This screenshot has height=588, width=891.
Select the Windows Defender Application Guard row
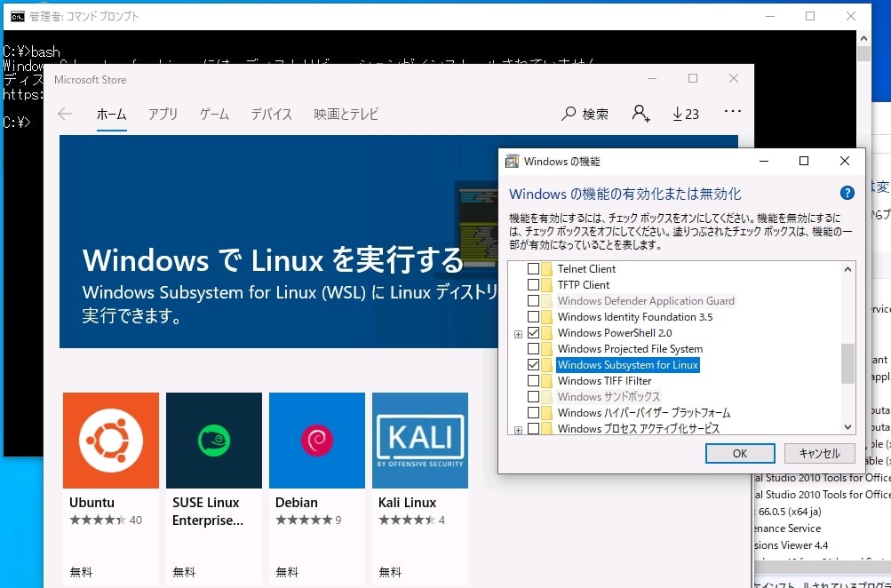(x=646, y=301)
